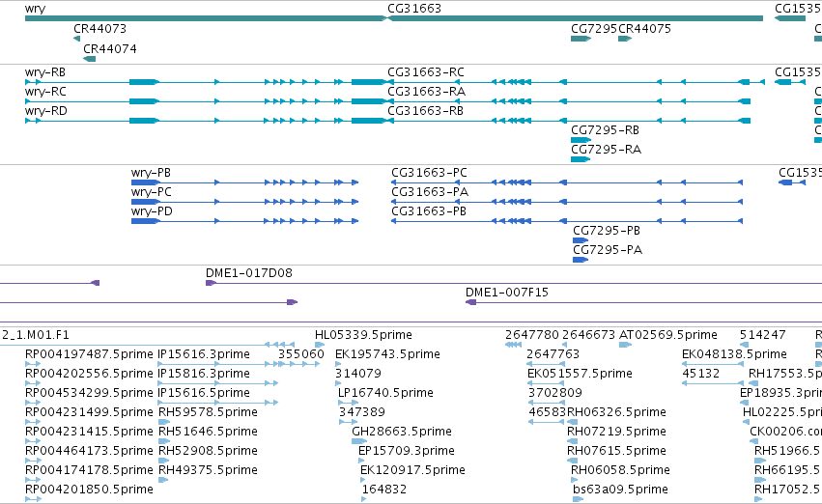The image size is (822, 504).
Task: Select EST EK195743.5prime
Action: pos(387,354)
